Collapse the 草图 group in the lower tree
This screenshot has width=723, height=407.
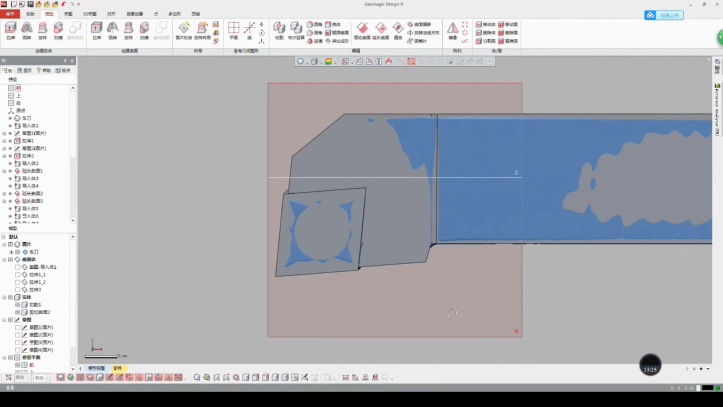[4, 320]
